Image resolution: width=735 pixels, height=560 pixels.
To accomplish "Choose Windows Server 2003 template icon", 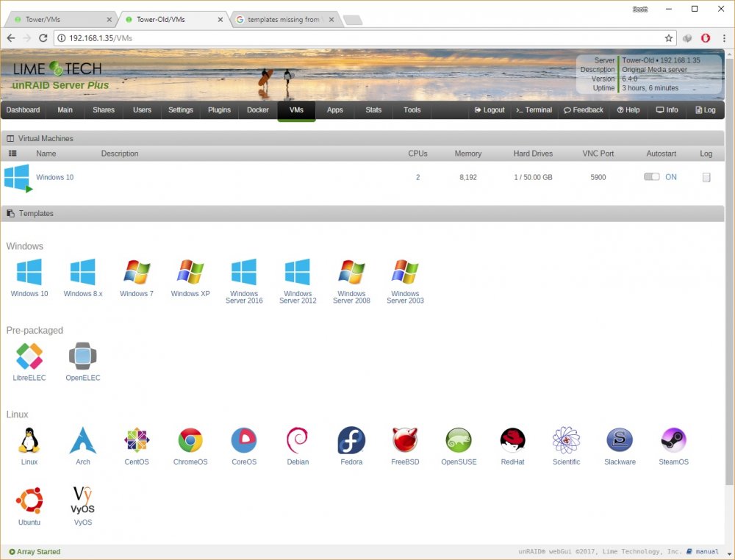I will (405, 272).
